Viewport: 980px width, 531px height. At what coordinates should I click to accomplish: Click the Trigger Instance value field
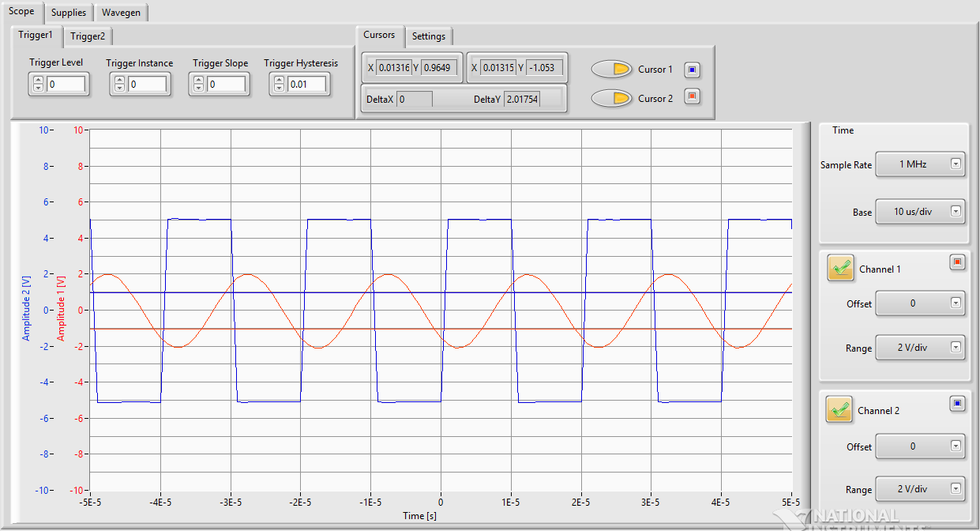tap(148, 84)
